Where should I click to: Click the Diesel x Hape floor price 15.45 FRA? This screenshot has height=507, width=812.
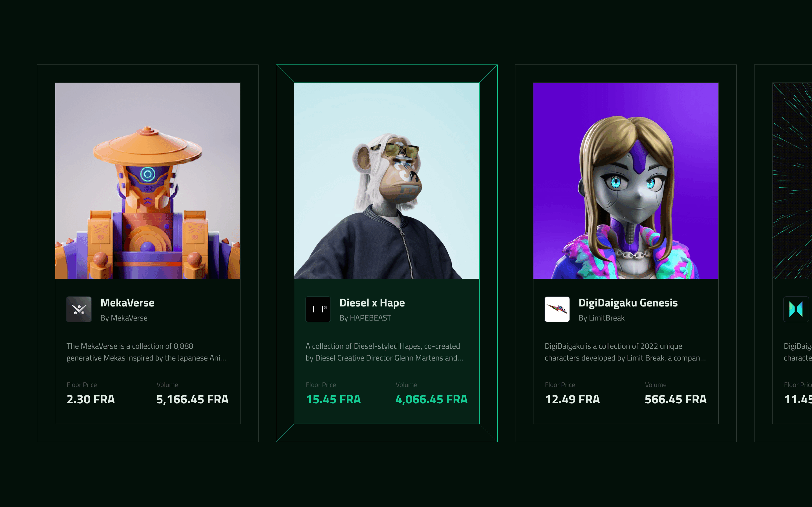point(333,399)
